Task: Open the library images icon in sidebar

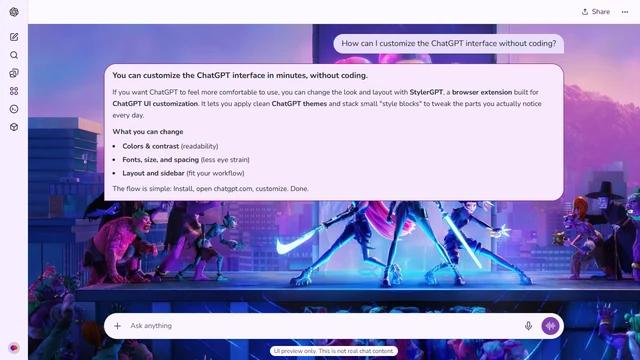Action: click(14, 73)
